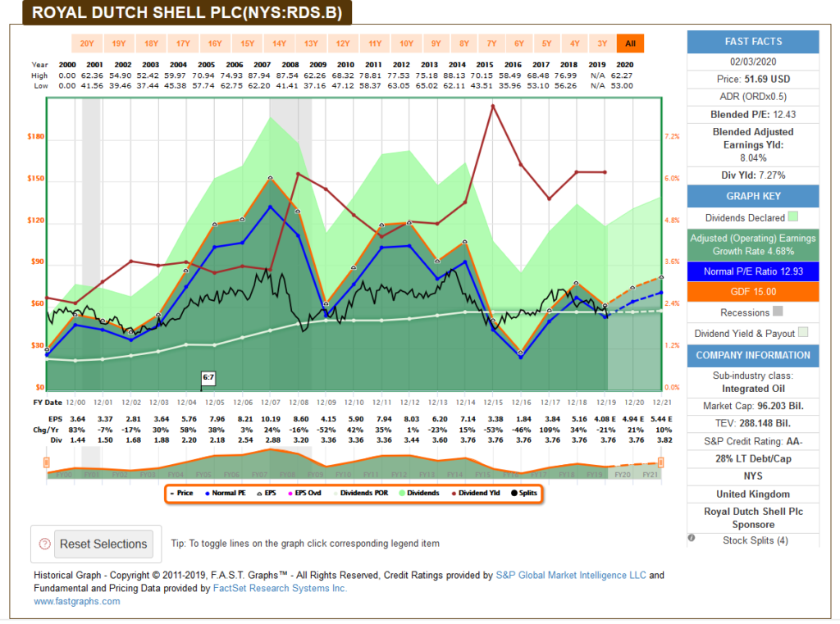The image size is (840, 624).
Task: Click the ADR (ORDx0.5) entry
Action: coord(753,97)
